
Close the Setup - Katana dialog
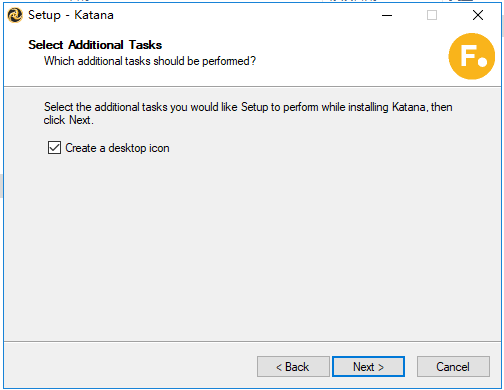[478, 15]
